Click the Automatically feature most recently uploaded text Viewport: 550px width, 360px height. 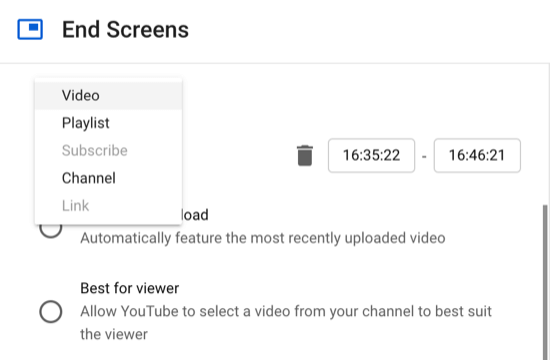[263, 238]
